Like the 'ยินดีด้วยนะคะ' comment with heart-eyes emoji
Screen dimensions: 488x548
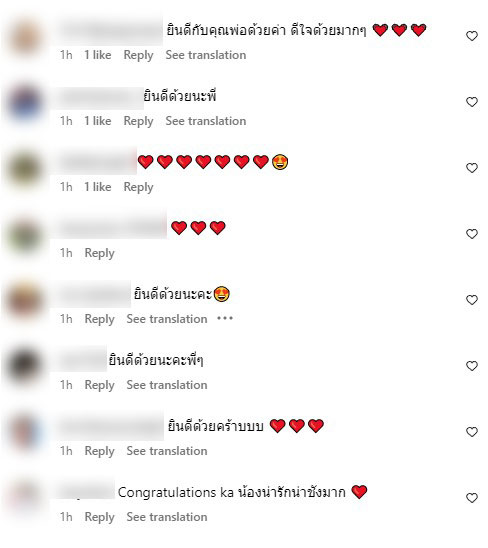[x=472, y=300]
